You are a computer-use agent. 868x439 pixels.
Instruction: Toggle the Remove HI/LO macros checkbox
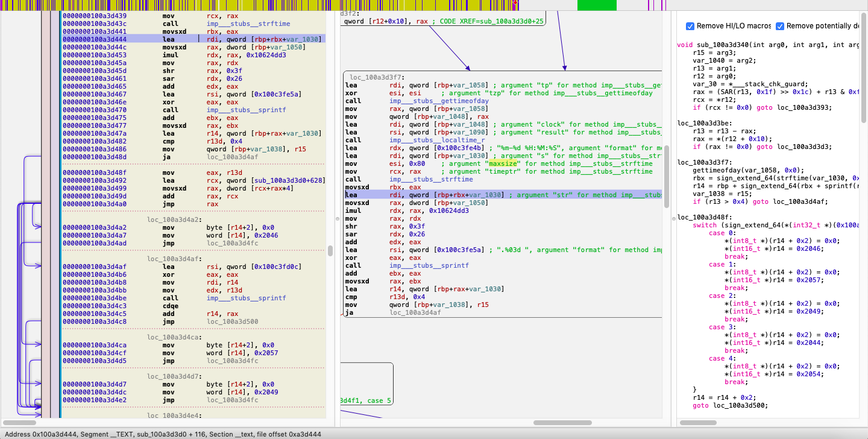coord(690,27)
